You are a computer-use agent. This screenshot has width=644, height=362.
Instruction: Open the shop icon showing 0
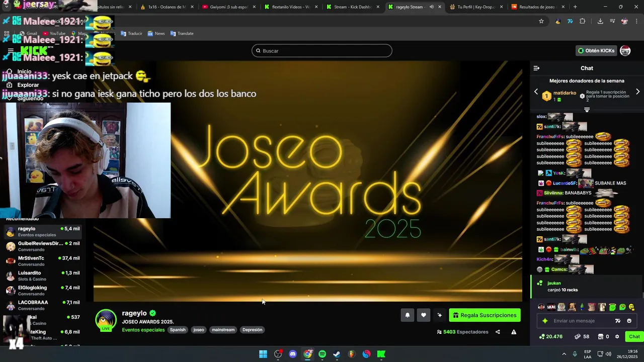[603, 336]
